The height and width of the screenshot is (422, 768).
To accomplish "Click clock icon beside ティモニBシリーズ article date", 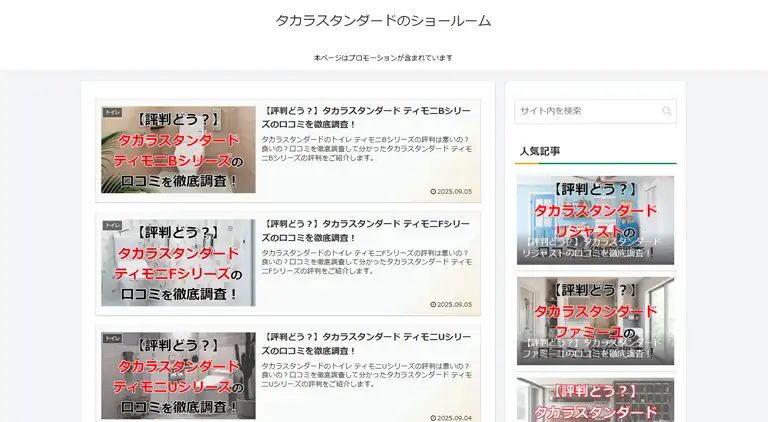I will (433, 191).
